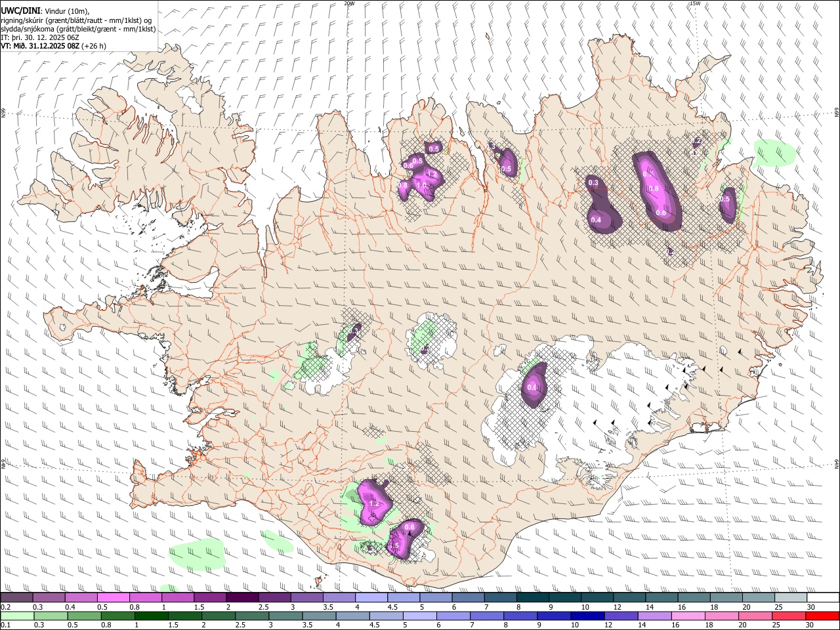Select the 3.5 blue-grey rain legend swatch
This screenshot has width=840, height=630.
click(x=319, y=616)
